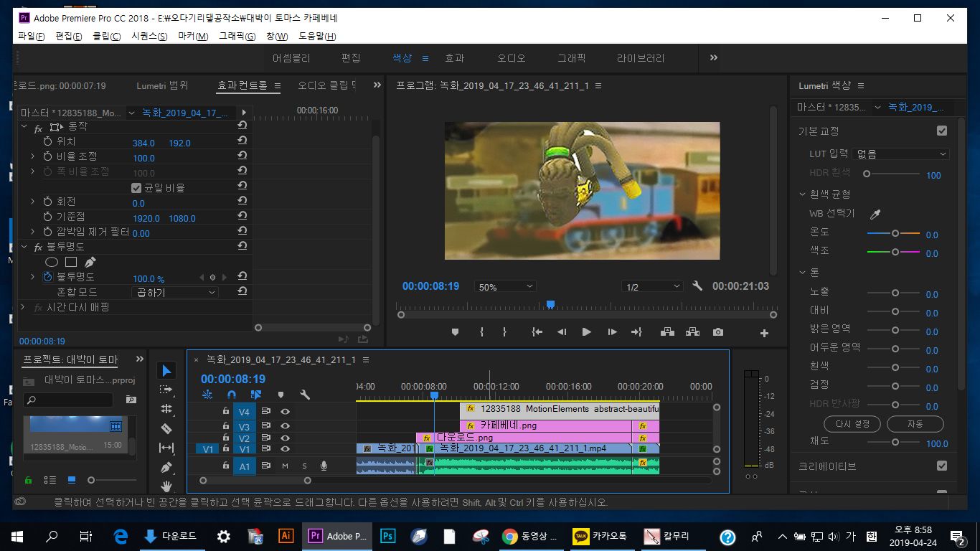Reset 위치 parameter
Viewport: 980px width, 551px height.
242,141
